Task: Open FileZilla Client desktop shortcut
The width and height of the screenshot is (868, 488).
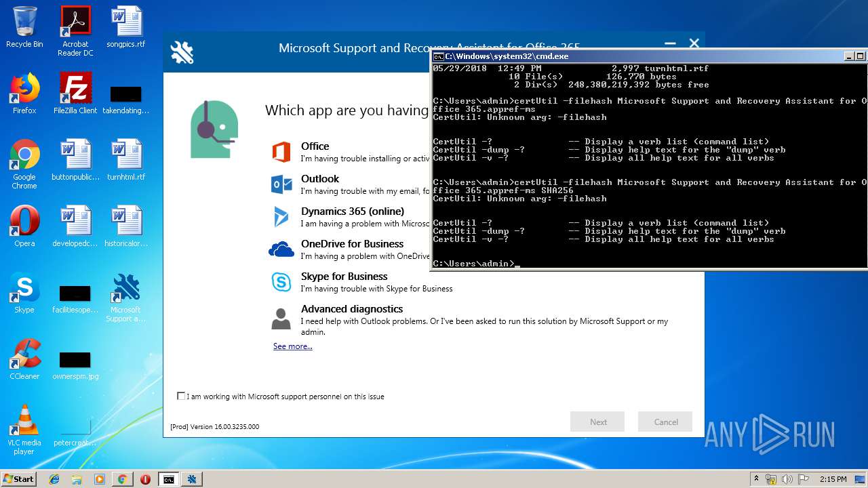Action: click(x=75, y=94)
